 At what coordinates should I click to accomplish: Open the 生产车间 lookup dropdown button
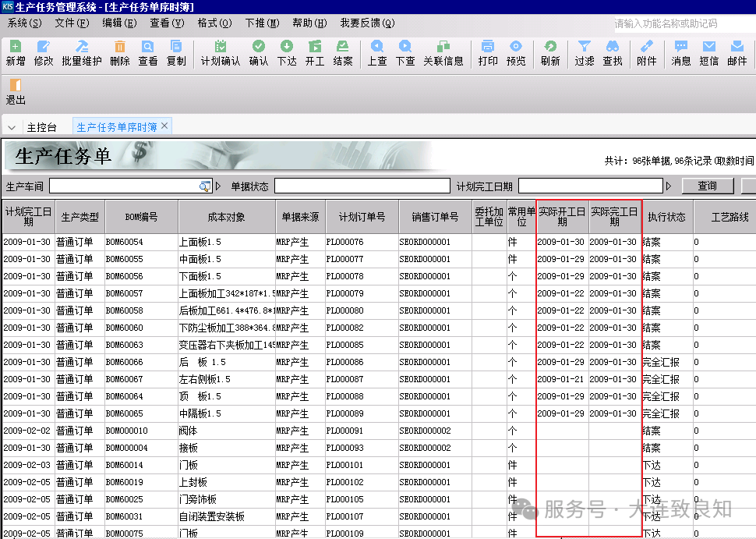coord(205,186)
